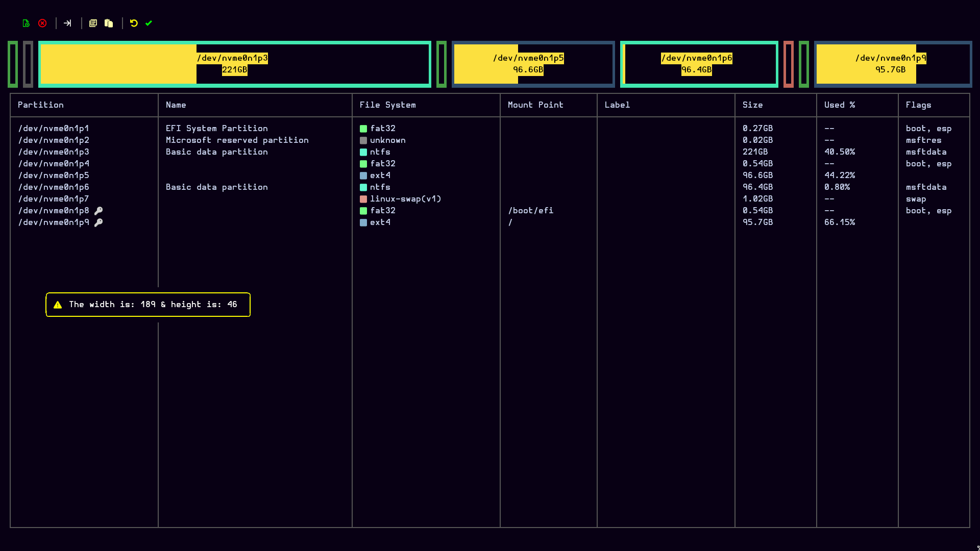This screenshot has height=551, width=980.
Task: Click the paste partition icon
Action: (x=109, y=23)
